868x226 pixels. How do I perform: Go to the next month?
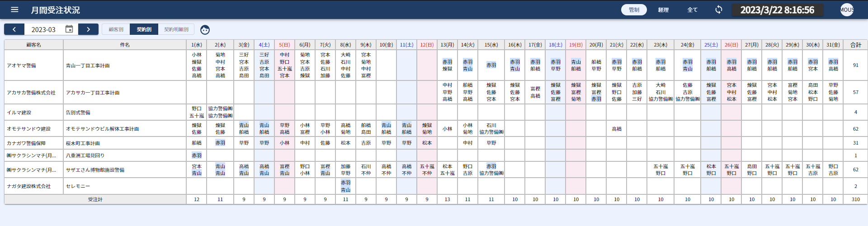tap(88, 29)
